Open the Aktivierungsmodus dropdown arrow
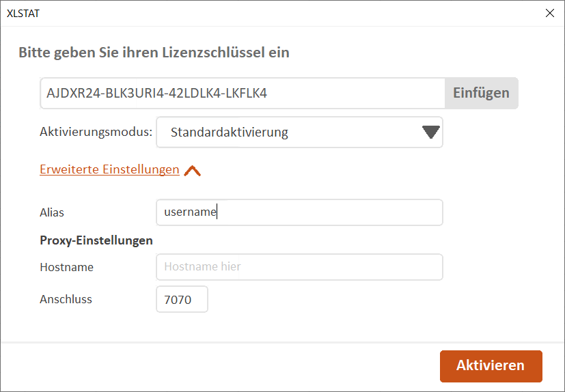565x392 pixels. coord(430,132)
